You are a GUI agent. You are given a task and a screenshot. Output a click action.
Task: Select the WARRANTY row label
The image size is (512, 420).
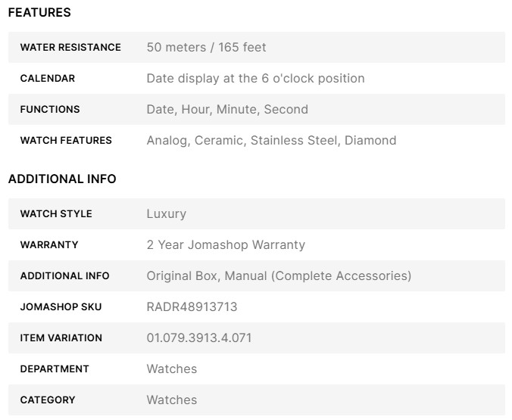click(x=49, y=245)
